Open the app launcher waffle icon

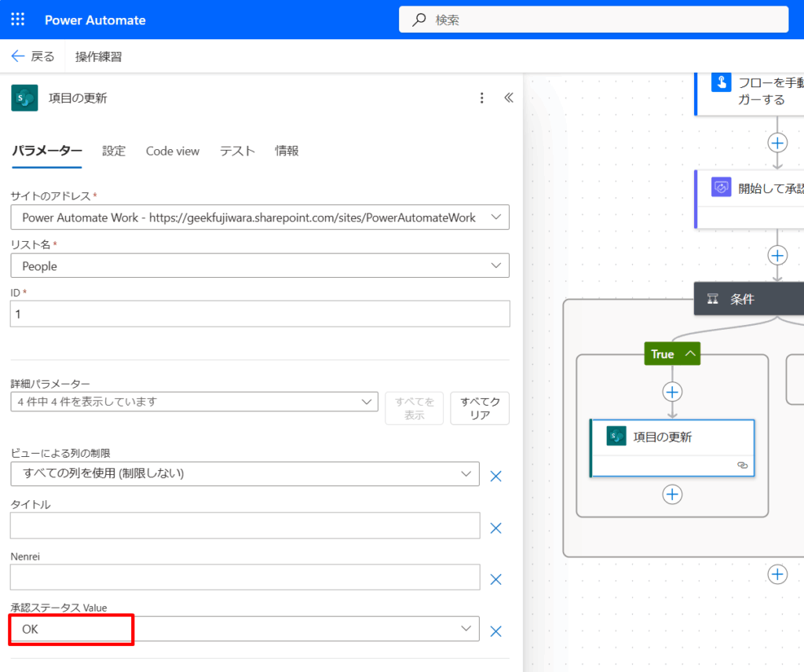[x=18, y=20]
